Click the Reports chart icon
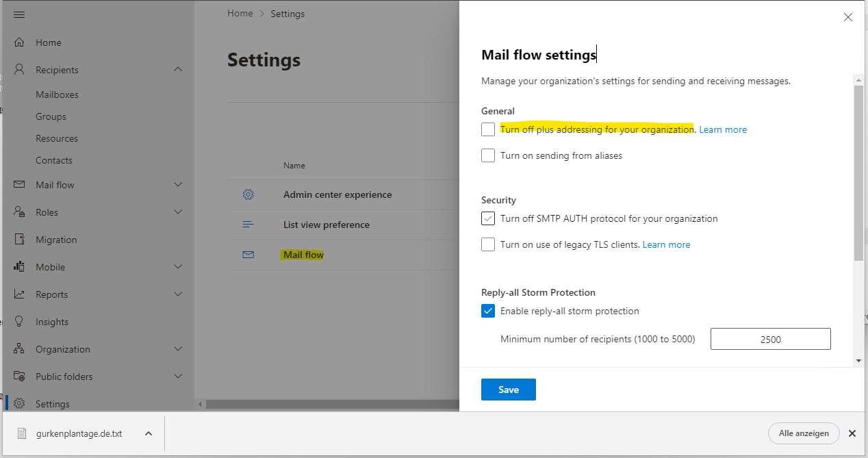Screen dimensions: 868x458 (x=19, y=294)
